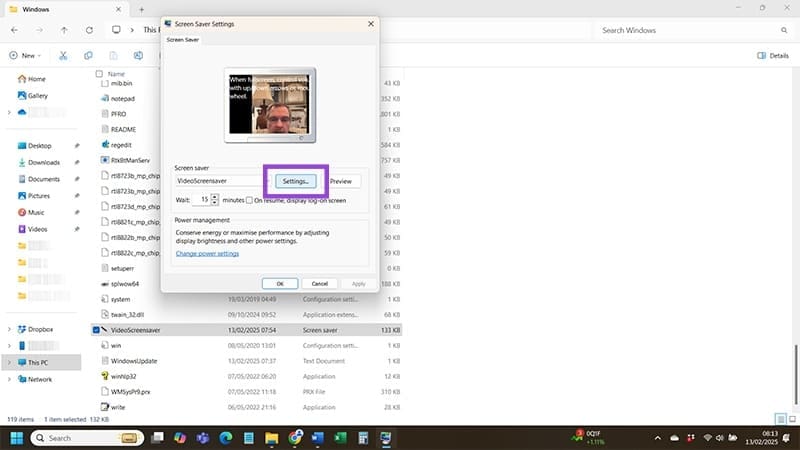Viewport: 800px width, 450px height.
Task: Enable On resume, display log-on screen checkbox
Action: click(x=249, y=201)
